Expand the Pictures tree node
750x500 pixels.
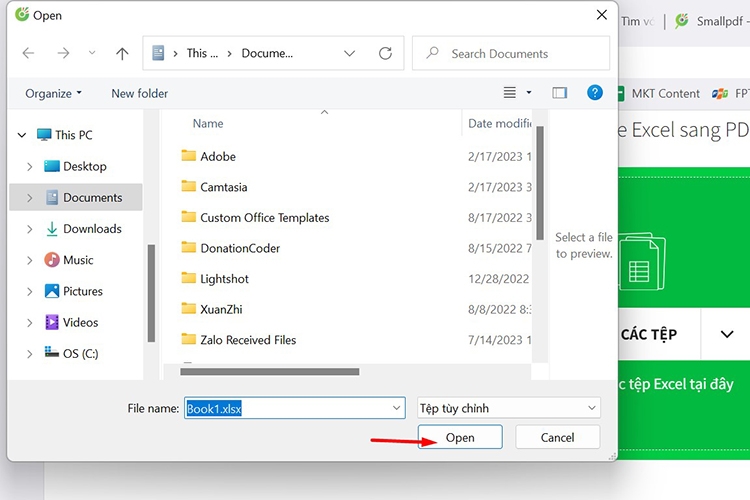(x=30, y=291)
